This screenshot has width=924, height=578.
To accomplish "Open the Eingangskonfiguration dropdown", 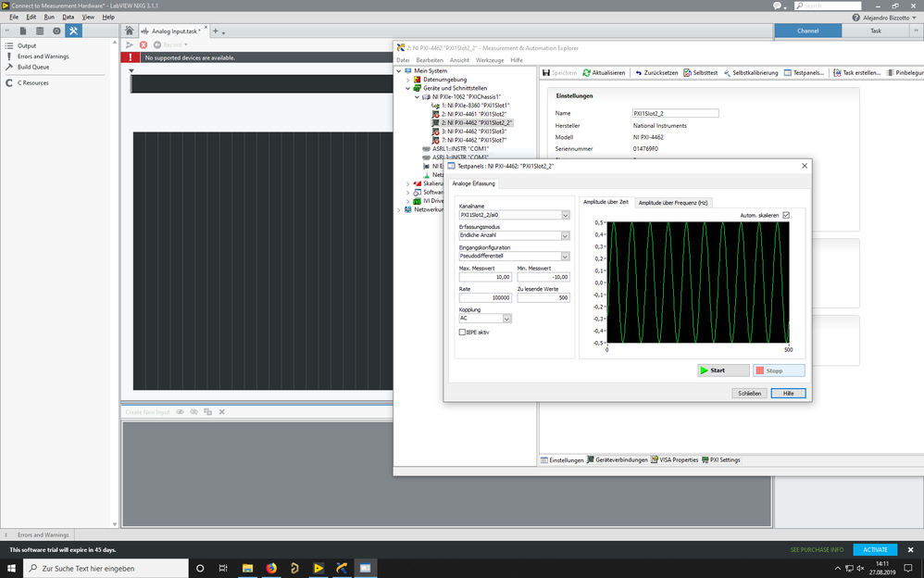I will click(565, 256).
